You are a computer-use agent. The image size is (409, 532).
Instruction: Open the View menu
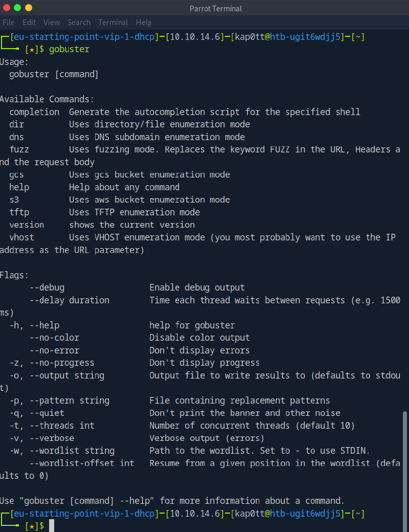click(52, 23)
